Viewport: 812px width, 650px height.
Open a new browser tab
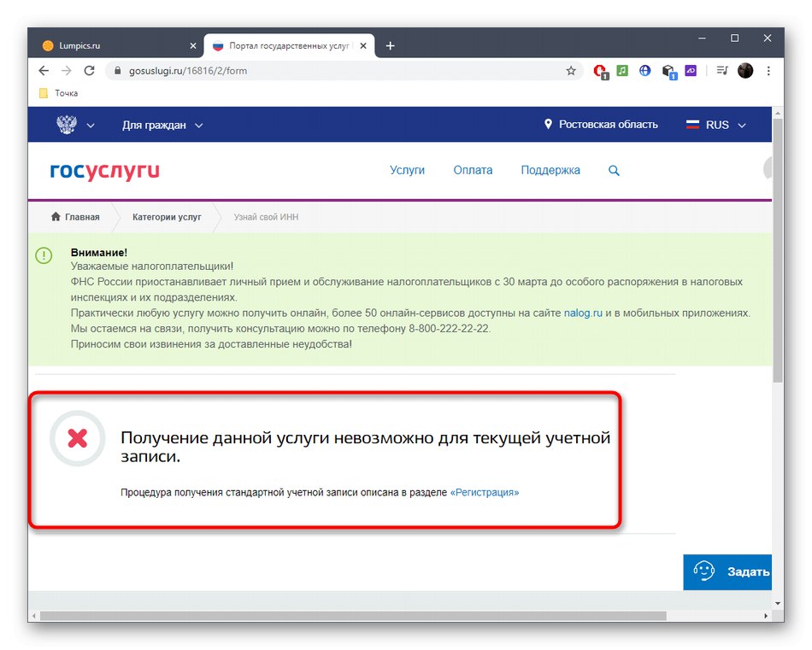pyautogui.click(x=390, y=46)
